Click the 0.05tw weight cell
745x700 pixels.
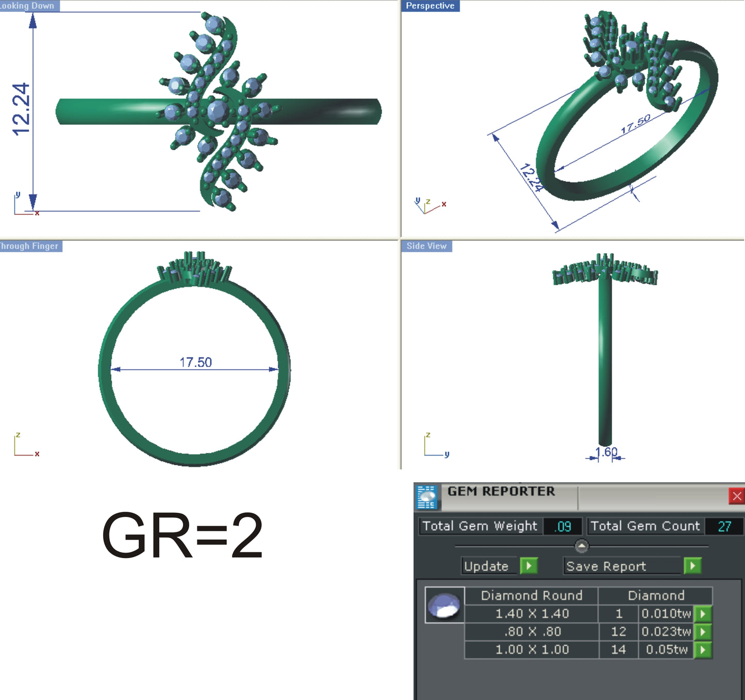(x=666, y=649)
